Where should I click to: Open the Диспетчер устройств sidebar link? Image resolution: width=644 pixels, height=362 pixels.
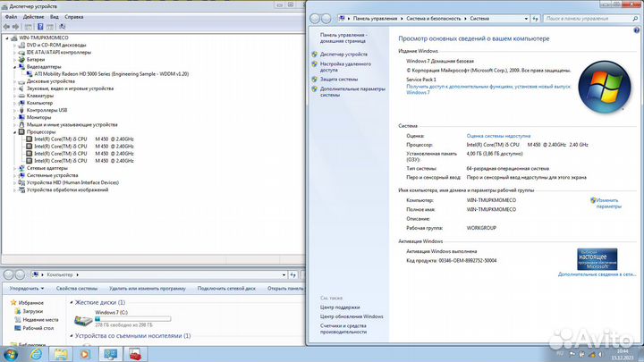[343, 55]
